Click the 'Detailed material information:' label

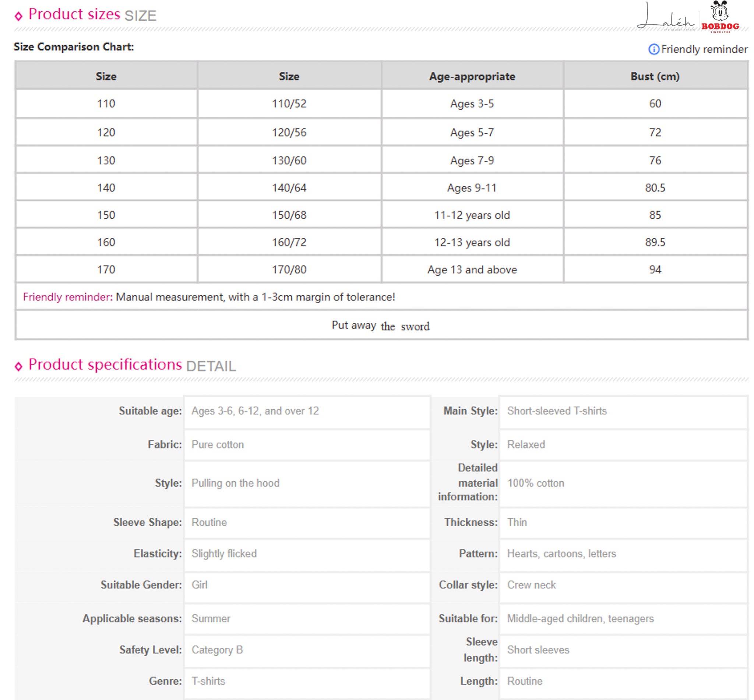point(468,482)
